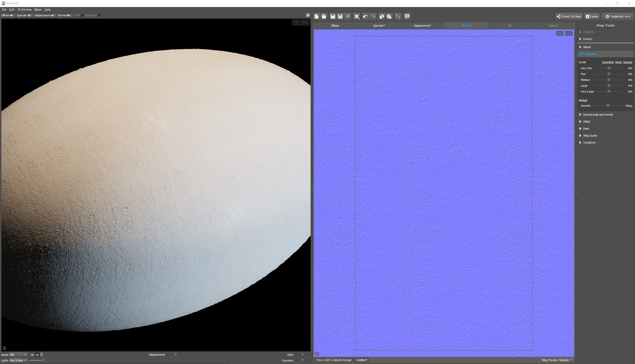
Task: Click the swap up-down arrows icon
Action: coord(398,17)
